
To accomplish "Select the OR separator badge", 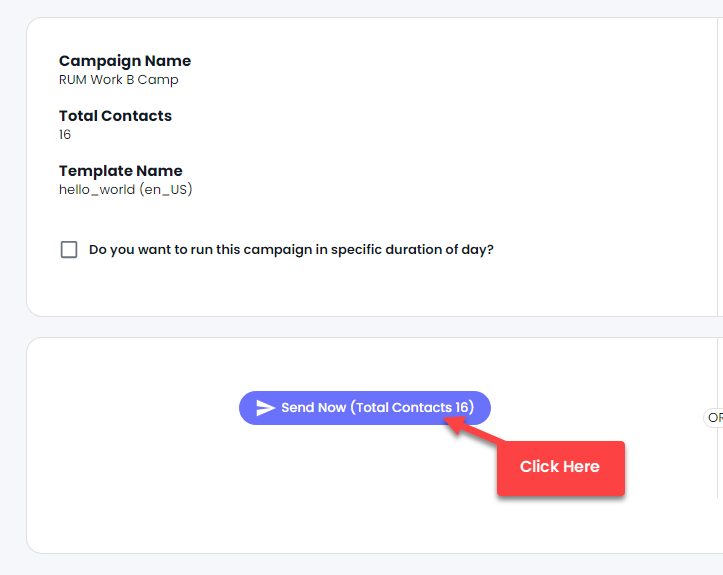I will point(713,418).
